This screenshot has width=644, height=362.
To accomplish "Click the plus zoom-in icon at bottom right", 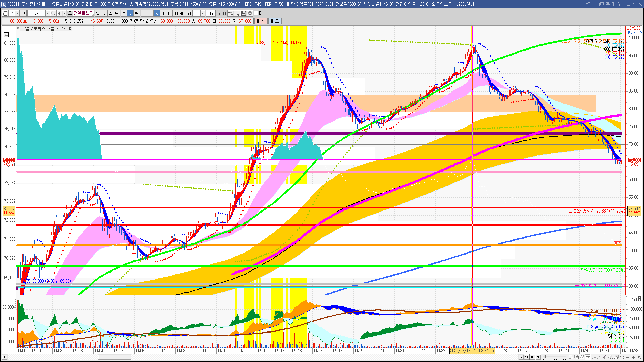I will (634, 357).
